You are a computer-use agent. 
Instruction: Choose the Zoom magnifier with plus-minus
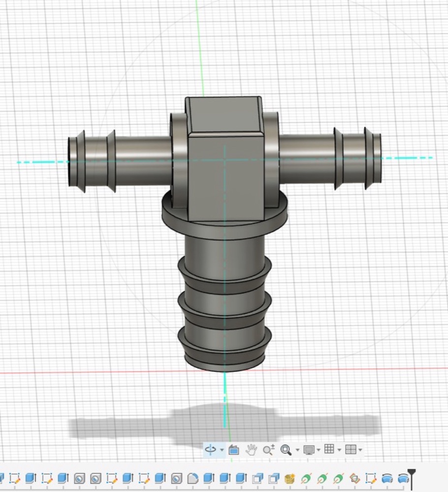[269, 450]
